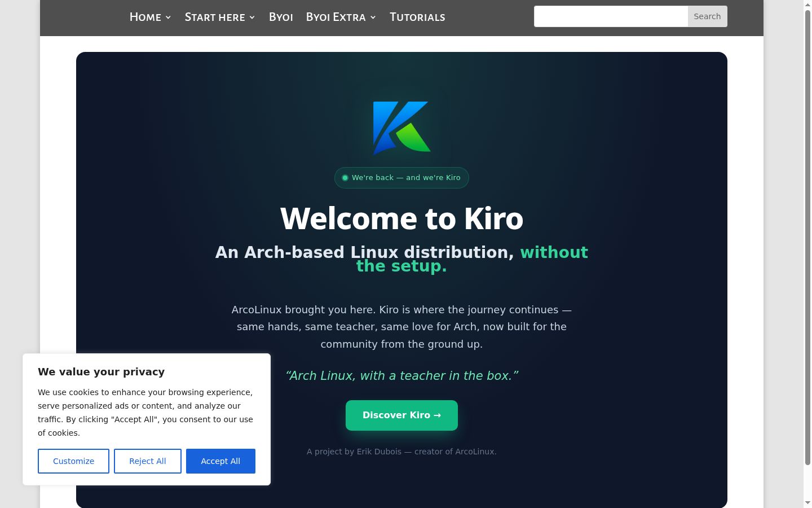Customize cookie preferences

73,461
